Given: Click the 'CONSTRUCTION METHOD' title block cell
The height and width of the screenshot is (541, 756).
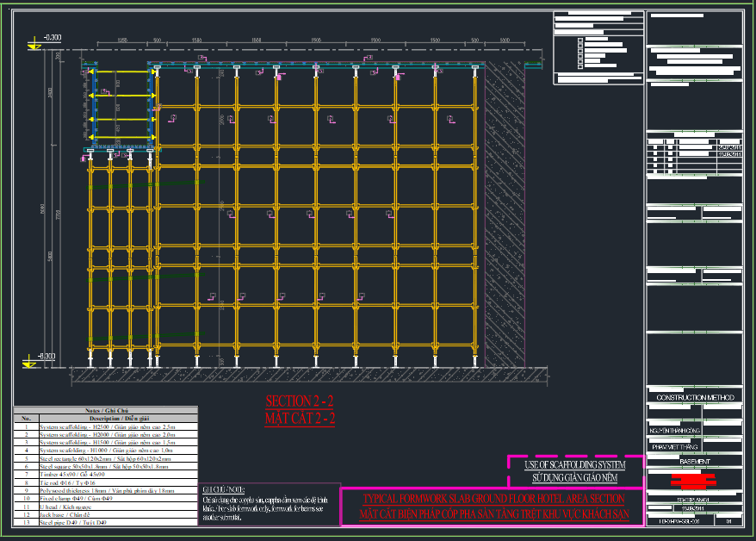Looking at the screenshot, I should 694,398.
